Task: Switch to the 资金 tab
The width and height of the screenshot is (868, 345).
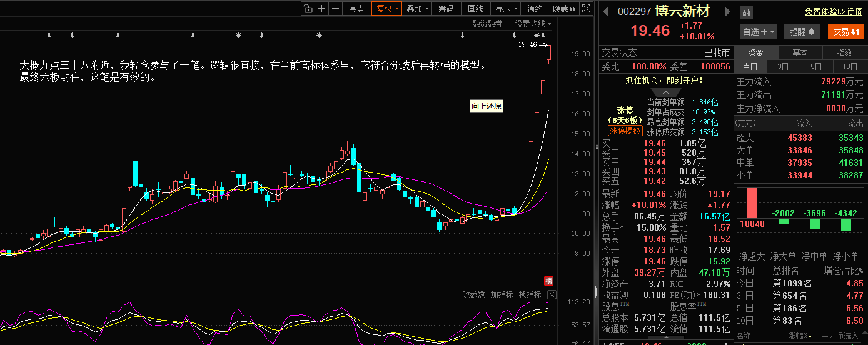Action: click(755, 53)
